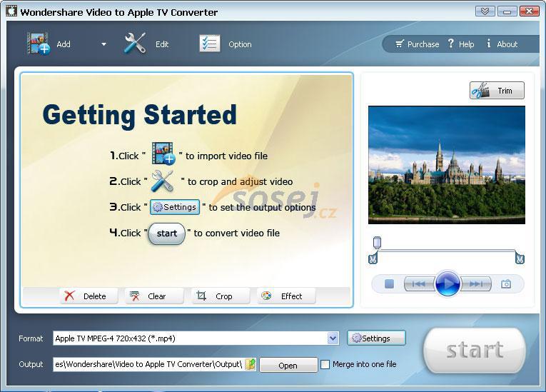Open the Option checklist icon

click(210, 44)
